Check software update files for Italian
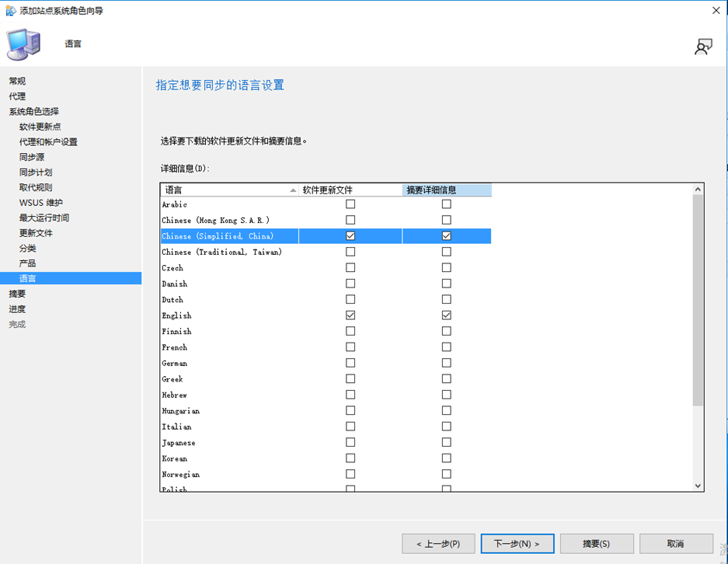This screenshot has width=728, height=564. (x=350, y=426)
